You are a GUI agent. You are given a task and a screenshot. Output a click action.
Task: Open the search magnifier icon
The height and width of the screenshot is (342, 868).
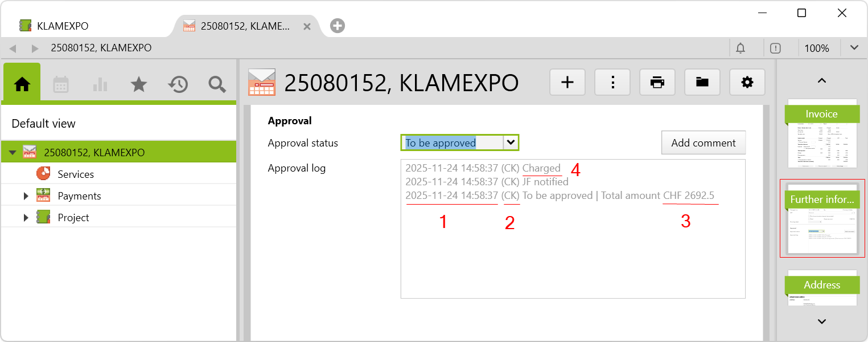point(217,84)
